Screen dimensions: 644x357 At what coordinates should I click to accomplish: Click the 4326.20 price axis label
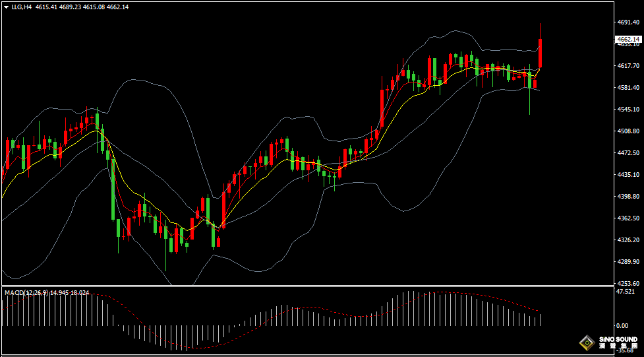[x=628, y=240]
